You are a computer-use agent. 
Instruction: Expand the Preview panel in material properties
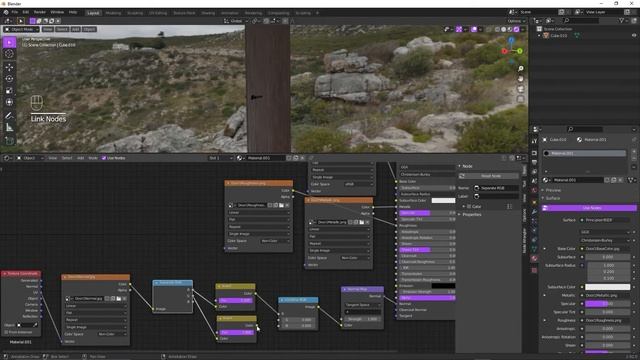(553, 190)
